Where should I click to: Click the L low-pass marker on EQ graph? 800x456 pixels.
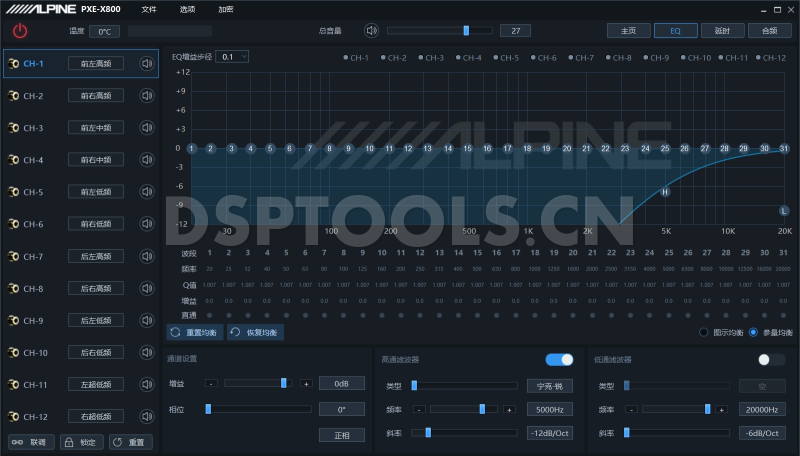(x=784, y=211)
